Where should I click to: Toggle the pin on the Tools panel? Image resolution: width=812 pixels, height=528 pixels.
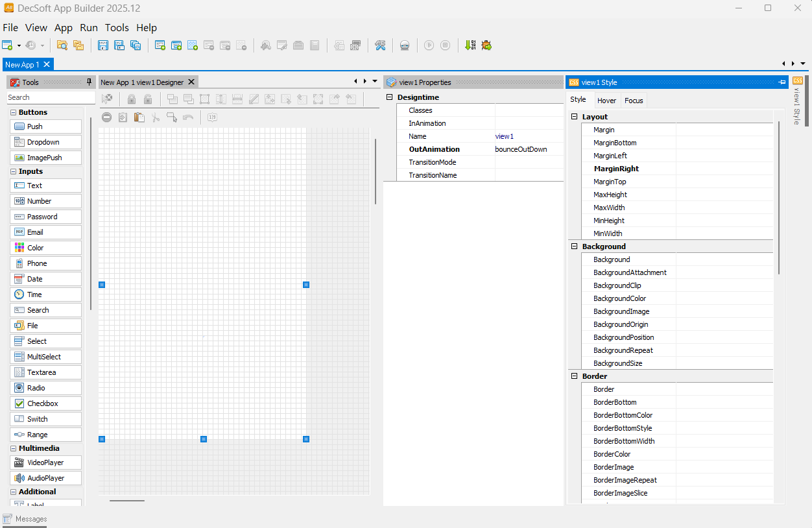[x=90, y=82]
